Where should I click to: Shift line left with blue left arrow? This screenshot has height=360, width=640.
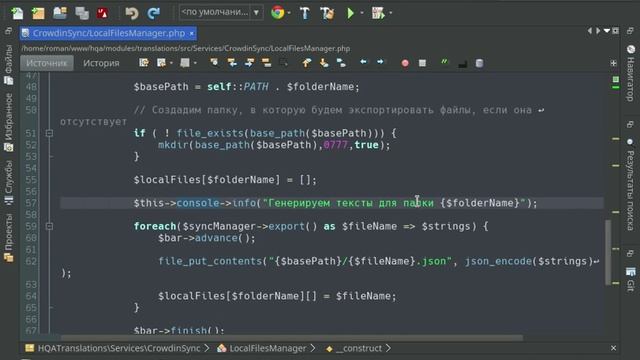363,62
